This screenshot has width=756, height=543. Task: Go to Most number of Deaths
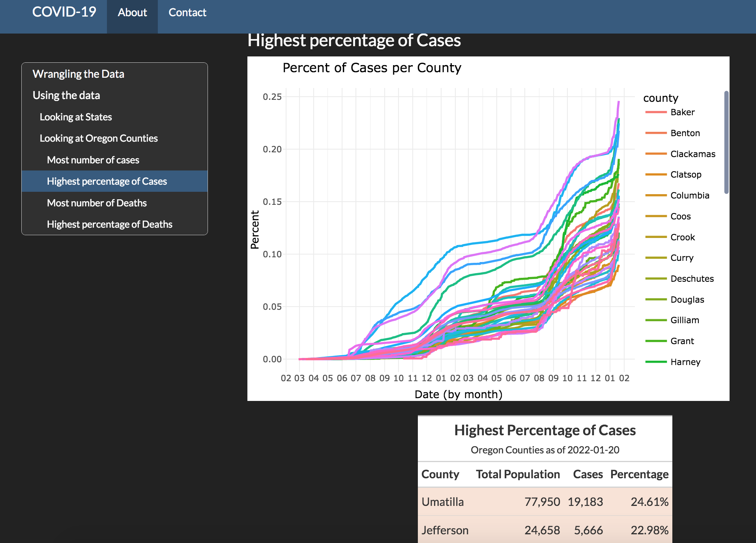[97, 203]
